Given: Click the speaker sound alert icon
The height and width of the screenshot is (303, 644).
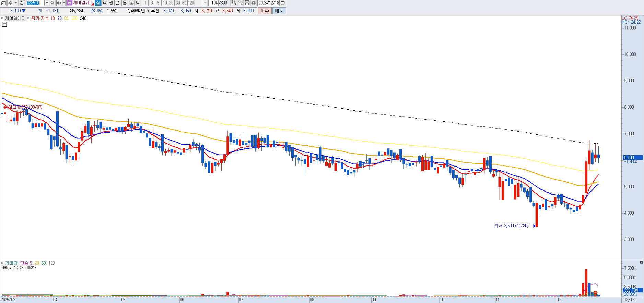Looking at the screenshot, I should tap(59, 3).
